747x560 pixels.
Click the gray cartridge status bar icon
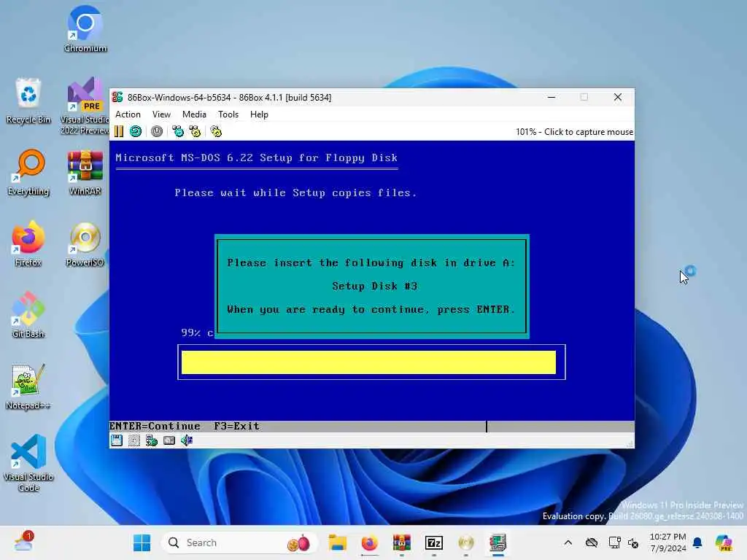(x=169, y=440)
